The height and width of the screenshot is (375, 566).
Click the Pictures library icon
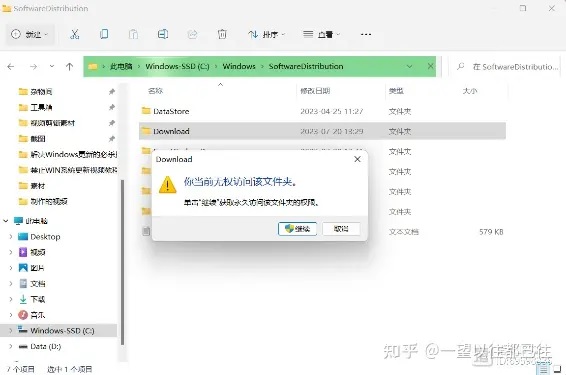23,267
